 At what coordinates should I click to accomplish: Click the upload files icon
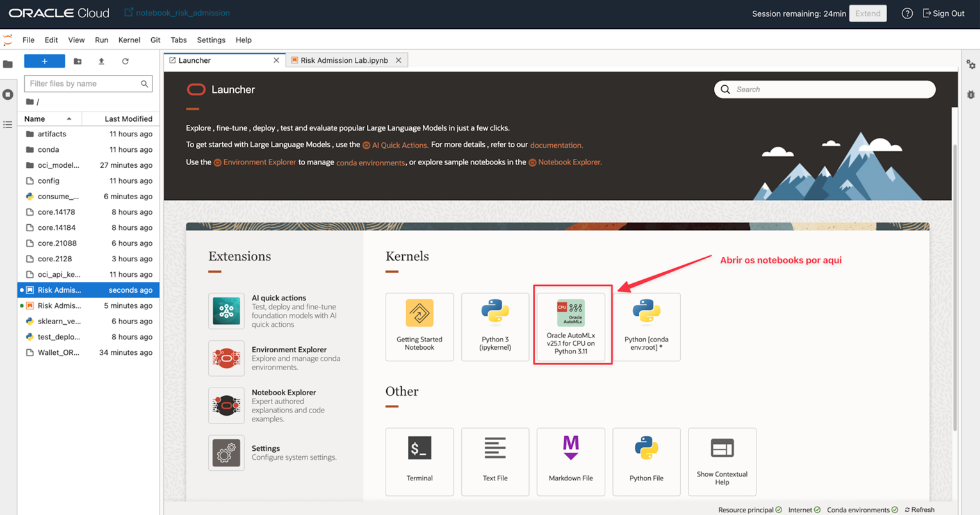point(101,61)
